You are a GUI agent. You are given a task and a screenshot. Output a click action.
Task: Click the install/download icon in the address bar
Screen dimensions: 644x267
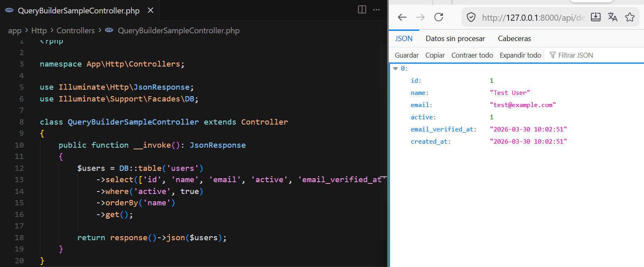coord(596,17)
